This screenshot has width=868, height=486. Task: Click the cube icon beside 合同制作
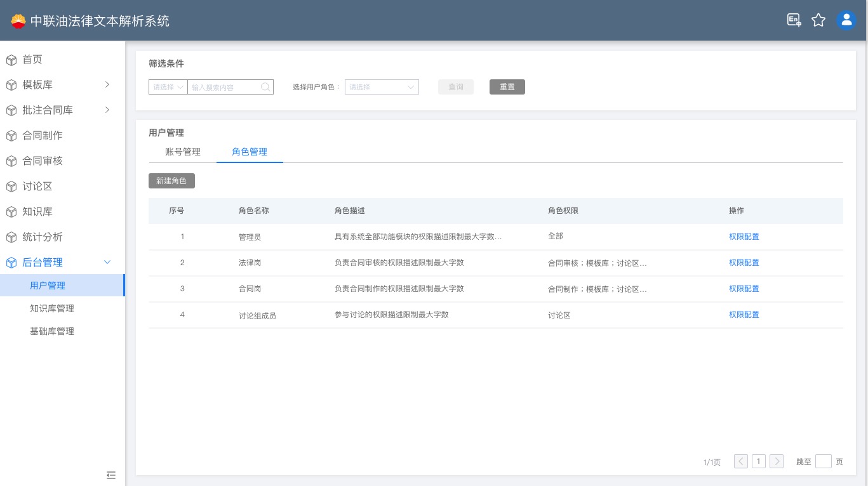(x=11, y=136)
